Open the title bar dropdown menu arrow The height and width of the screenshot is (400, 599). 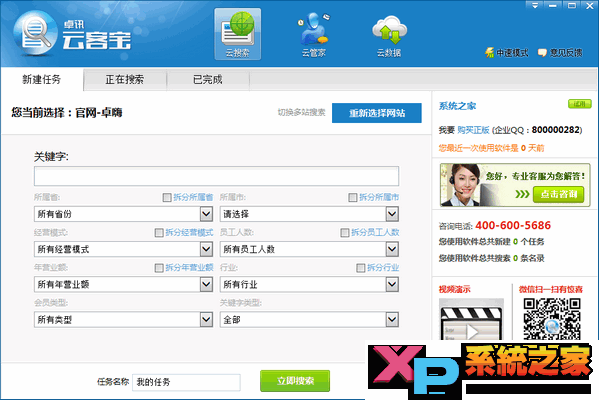coord(534,5)
